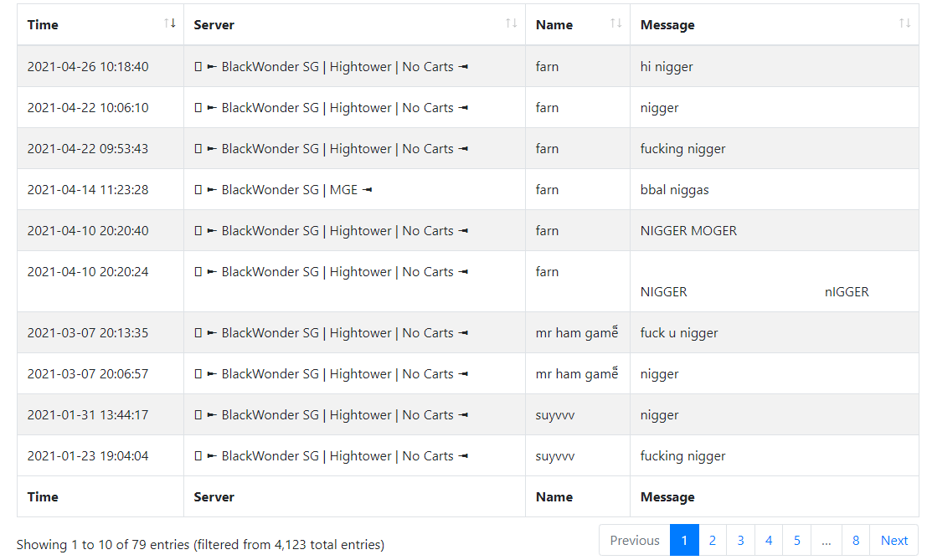
Task: Select timestamp 2021-03-07 20:13:35
Action: pos(88,333)
